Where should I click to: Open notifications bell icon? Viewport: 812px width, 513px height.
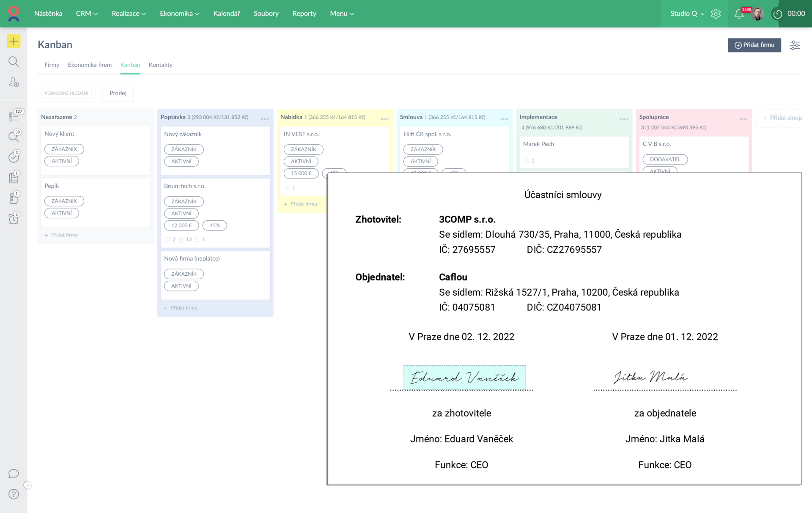tap(739, 14)
